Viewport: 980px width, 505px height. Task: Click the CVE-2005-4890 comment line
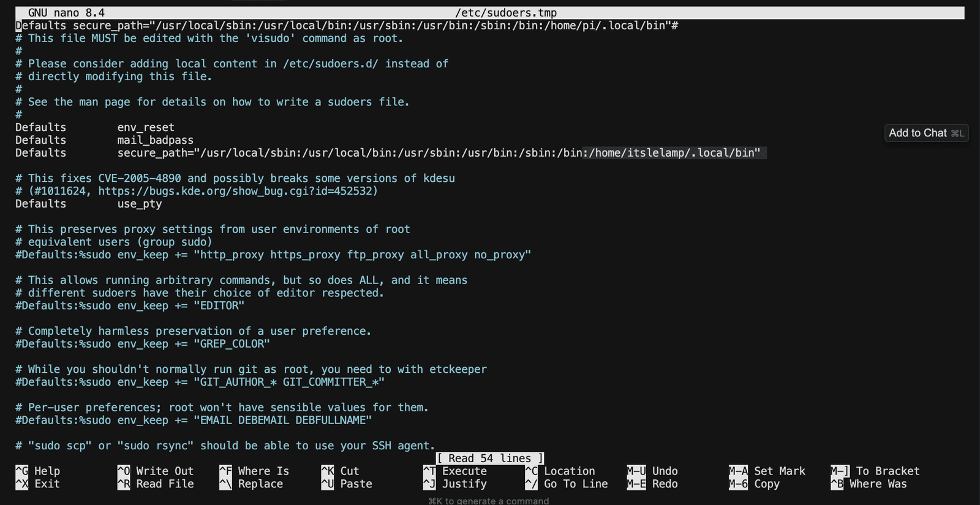tap(235, 178)
